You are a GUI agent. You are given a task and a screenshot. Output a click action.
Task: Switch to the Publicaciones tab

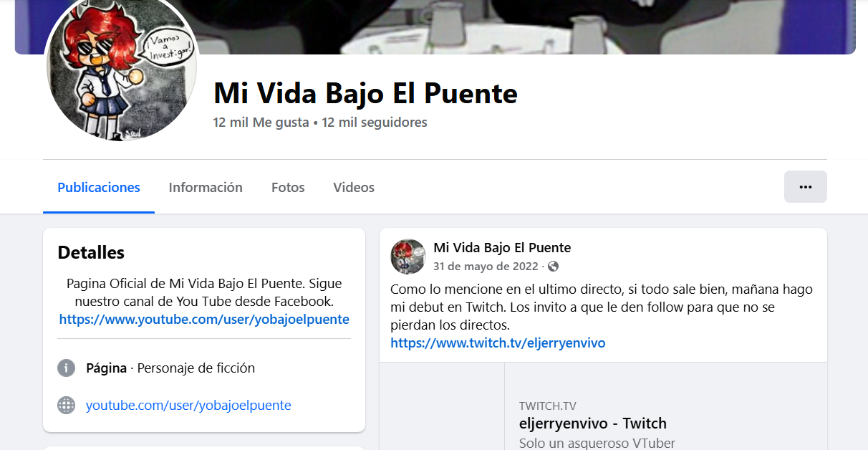pos(99,188)
